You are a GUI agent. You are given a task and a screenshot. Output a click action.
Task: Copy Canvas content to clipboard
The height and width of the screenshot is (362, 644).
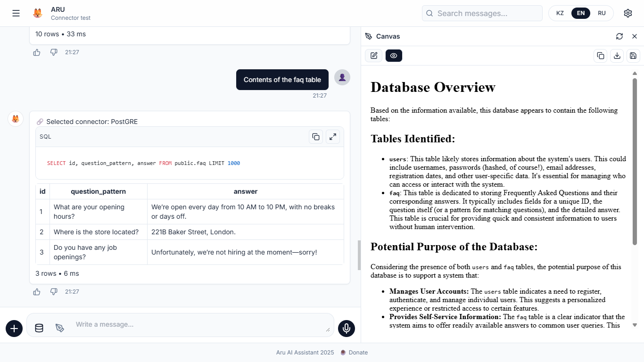coord(601,56)
